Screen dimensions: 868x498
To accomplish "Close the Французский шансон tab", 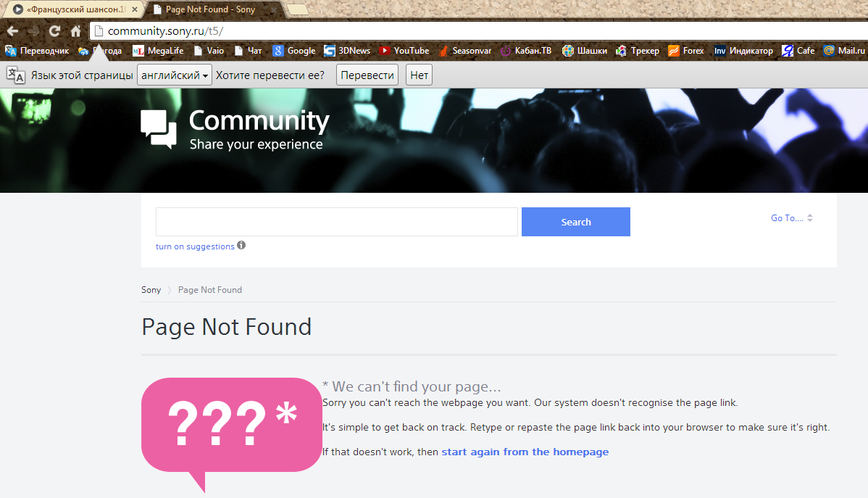I will pyautogui.click(x=134, y=9).
